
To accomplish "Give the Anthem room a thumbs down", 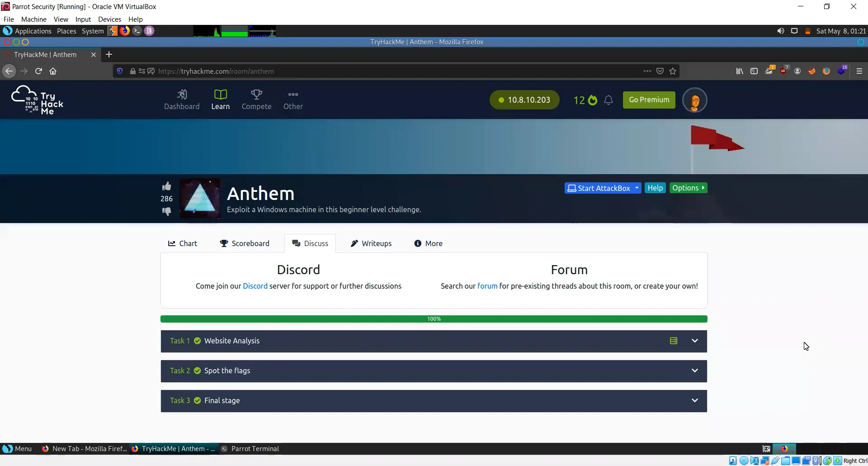I will point(166,211).
